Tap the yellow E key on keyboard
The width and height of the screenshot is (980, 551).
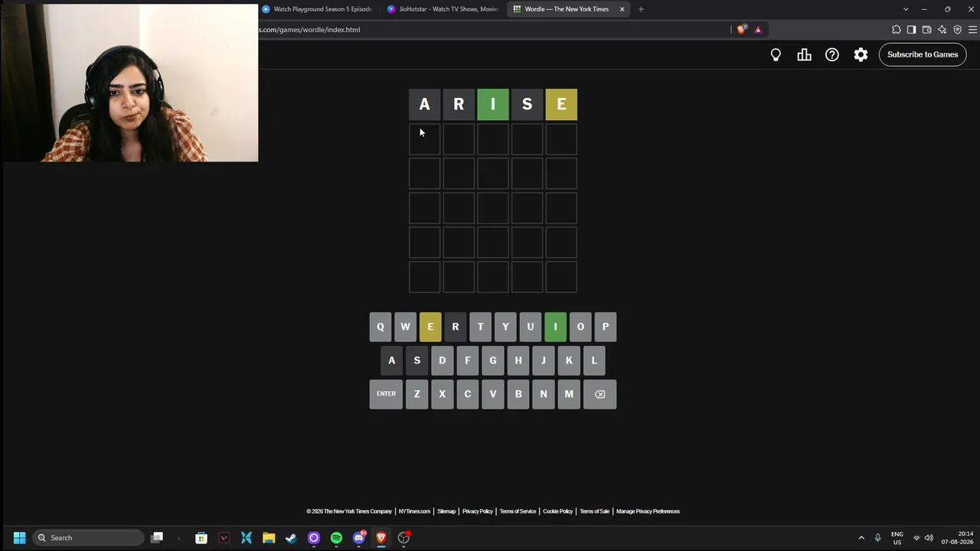coord(430,327)
